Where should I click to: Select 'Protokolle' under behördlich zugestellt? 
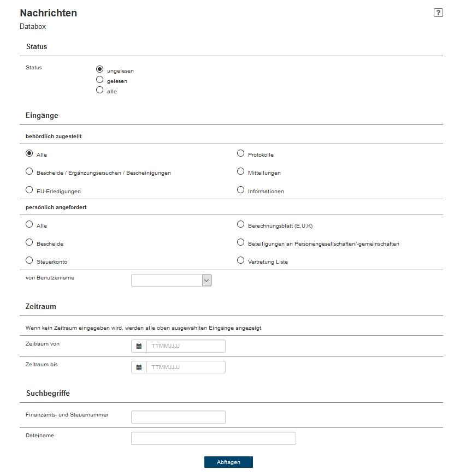point(240,153)
